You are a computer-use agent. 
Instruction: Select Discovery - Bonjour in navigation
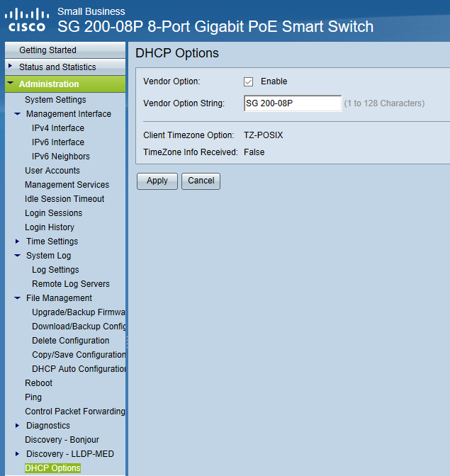[x=62, y=440]
